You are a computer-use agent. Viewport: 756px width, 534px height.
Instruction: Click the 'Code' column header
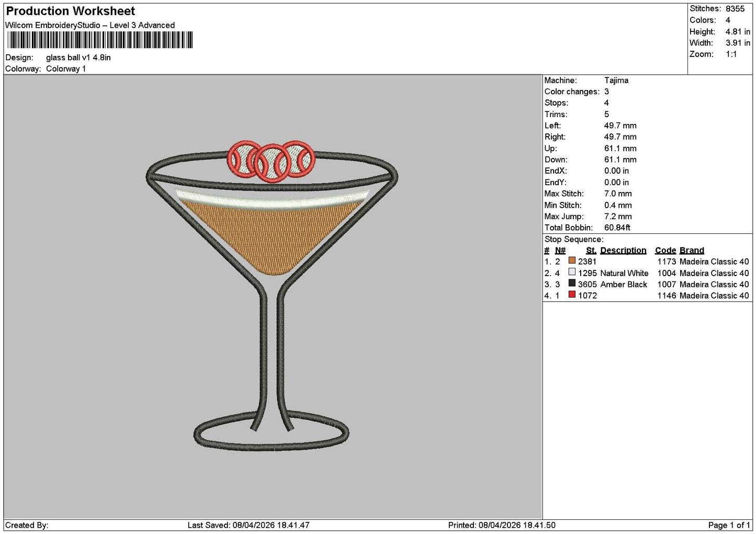point(665,251)
